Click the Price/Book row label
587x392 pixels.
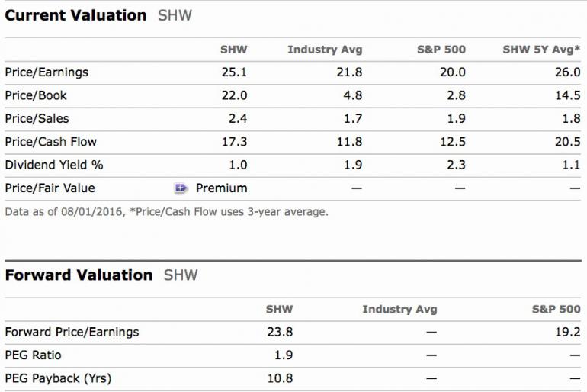point(37,95)
